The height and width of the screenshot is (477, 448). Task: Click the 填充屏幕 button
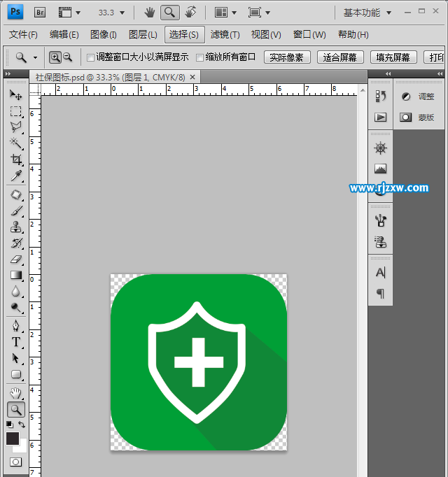click(393, 57)
